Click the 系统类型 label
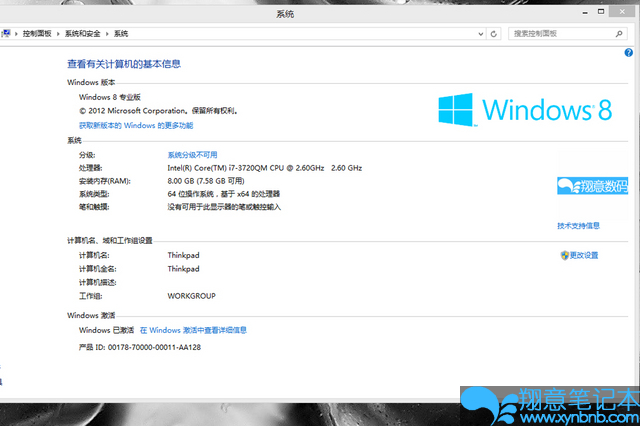Viewport: 640px width, 426px height. pyautogui.click(x=94, y=194)
